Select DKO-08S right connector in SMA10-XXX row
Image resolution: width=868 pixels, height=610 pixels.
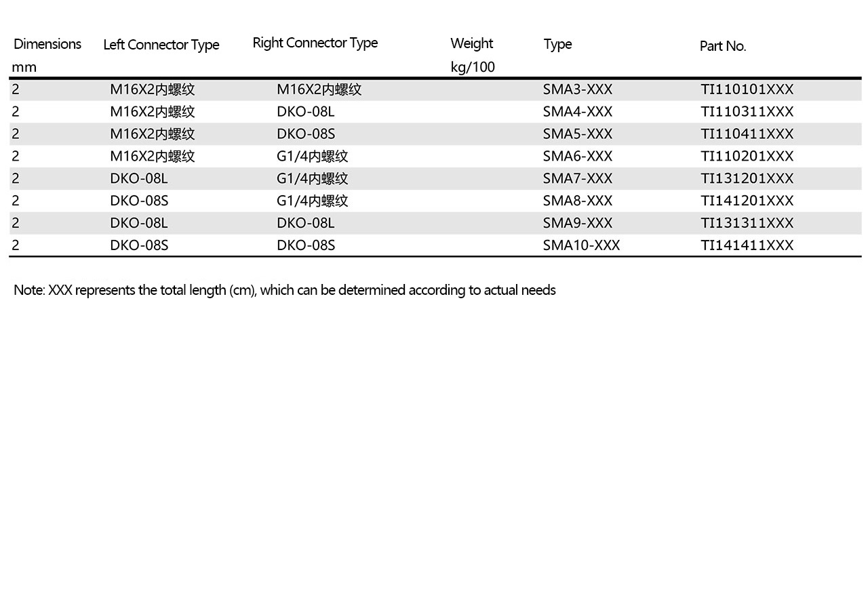coord(306,245)
